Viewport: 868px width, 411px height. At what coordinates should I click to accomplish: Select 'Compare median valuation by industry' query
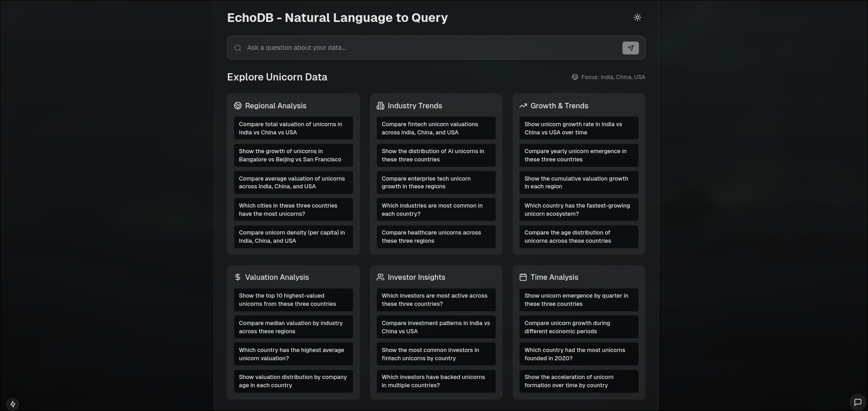point(293,327)
